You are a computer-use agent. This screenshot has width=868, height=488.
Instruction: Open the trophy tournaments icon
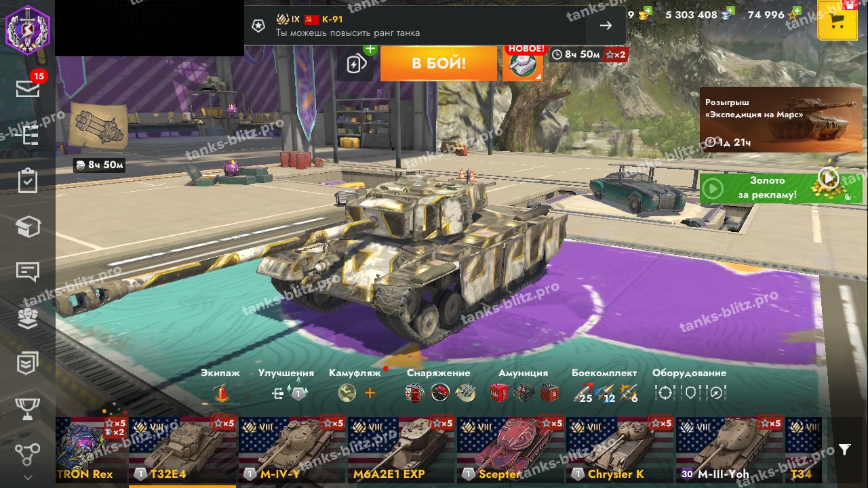[x=28, y=409]
